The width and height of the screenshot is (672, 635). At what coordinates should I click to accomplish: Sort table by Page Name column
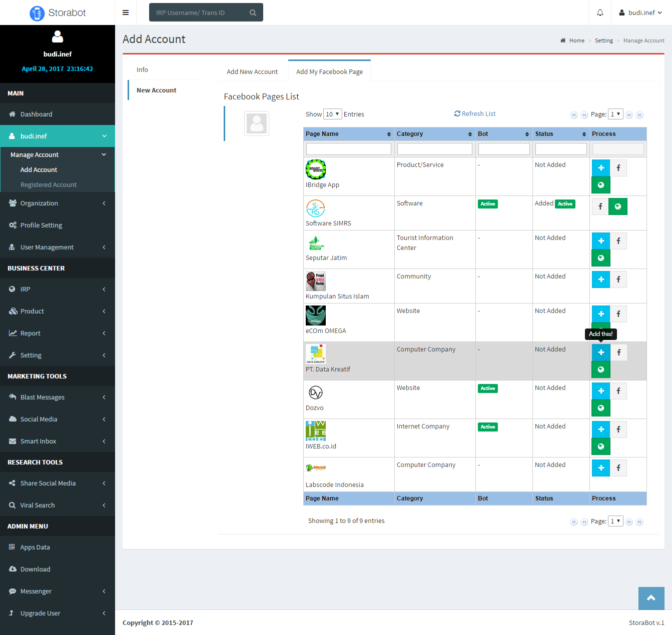pos(348,134)
